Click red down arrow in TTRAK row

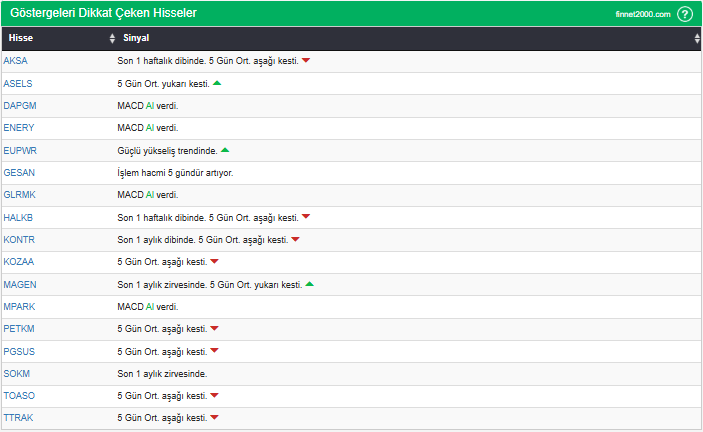214,418
